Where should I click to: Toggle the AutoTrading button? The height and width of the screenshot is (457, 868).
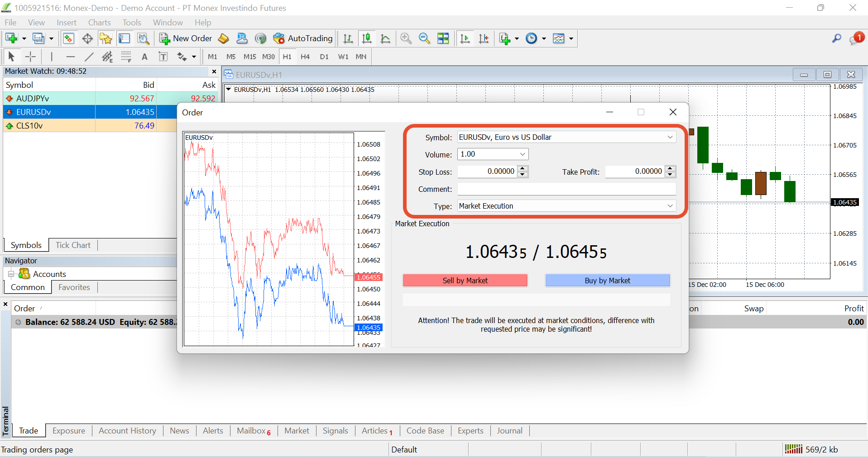coord(303,38)
